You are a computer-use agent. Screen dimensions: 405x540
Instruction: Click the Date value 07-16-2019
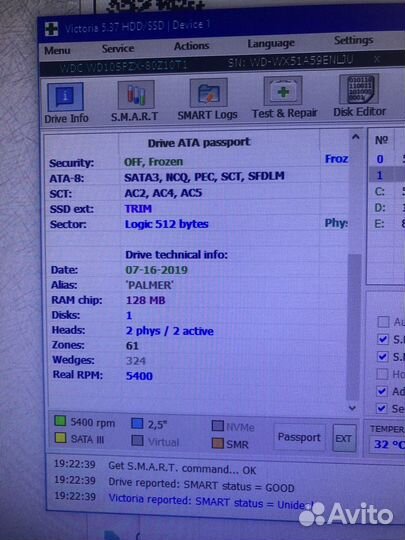pyautogui.click(x=156, y=270)
